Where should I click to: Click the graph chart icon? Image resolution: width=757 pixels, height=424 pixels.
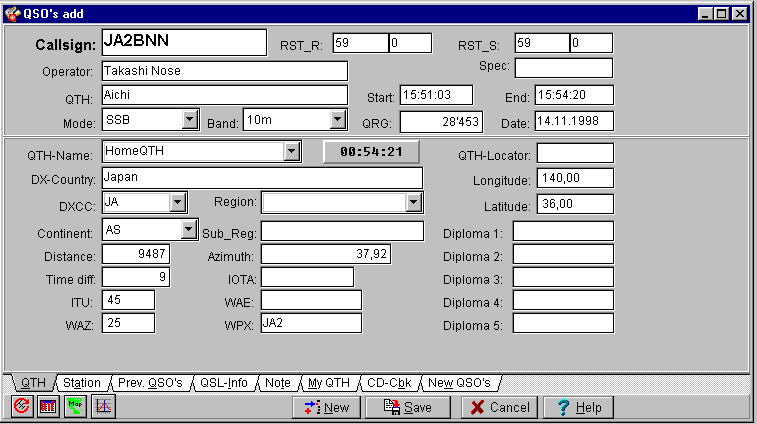coord(104,407)
